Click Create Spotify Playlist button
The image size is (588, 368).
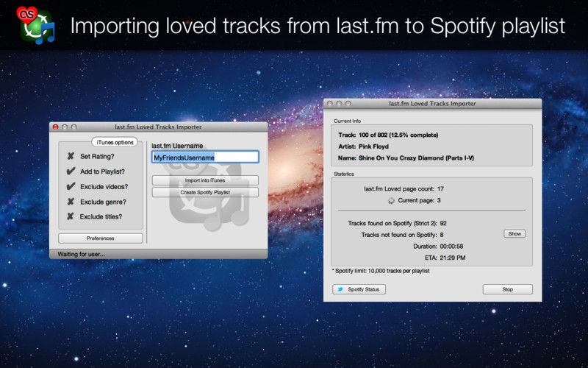(x=205, y=192)
